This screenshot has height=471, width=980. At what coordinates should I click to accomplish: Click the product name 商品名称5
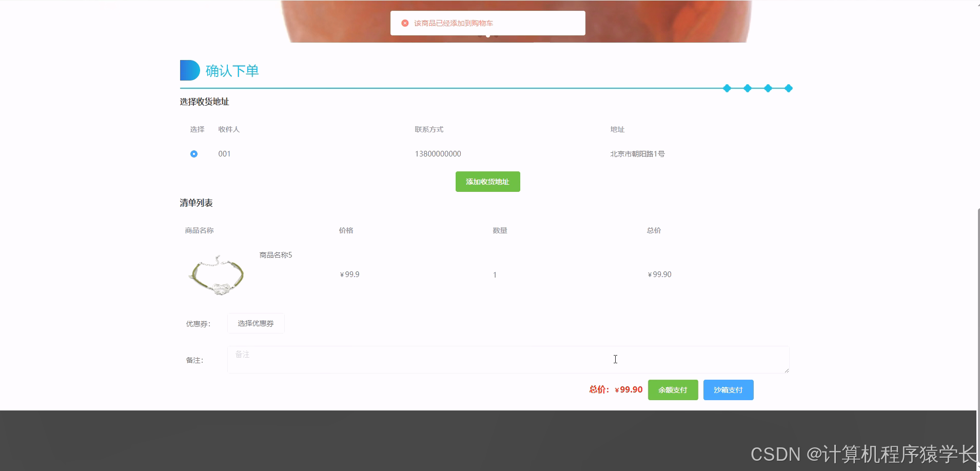276,255
